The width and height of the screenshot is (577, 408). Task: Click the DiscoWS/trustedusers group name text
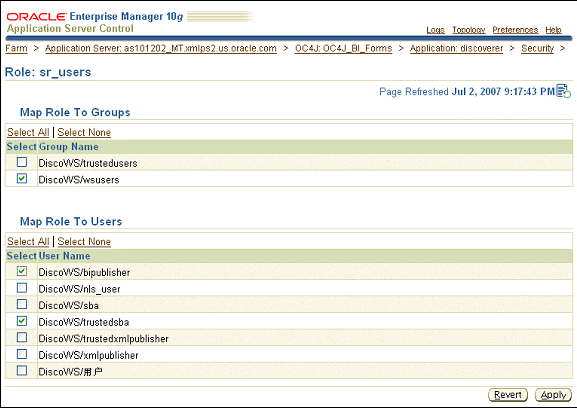88,163
